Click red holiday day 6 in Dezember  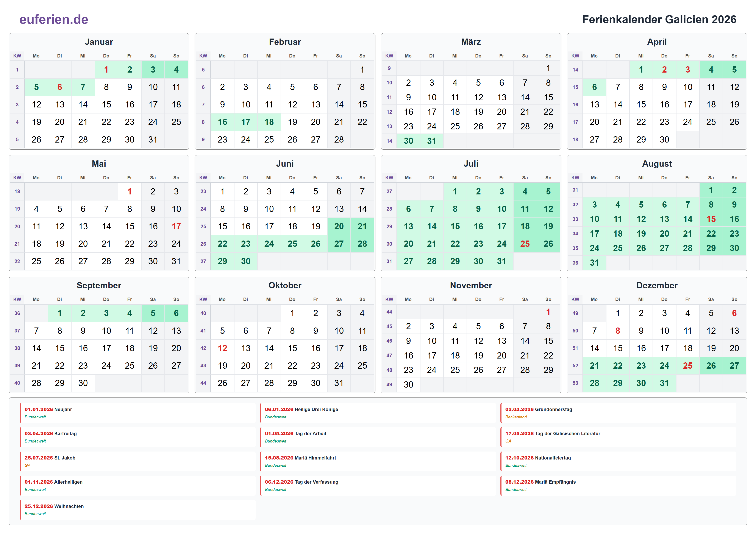[x=734, y=313]
